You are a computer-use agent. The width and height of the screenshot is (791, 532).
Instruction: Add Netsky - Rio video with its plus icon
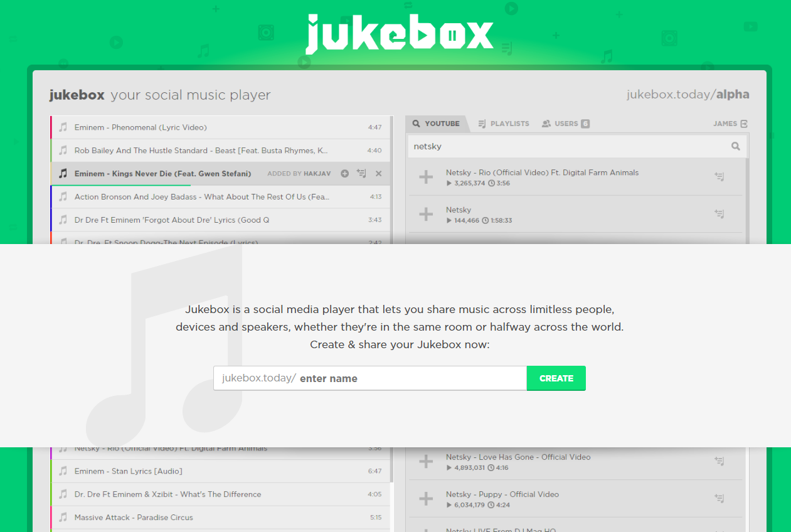point(425,176)
